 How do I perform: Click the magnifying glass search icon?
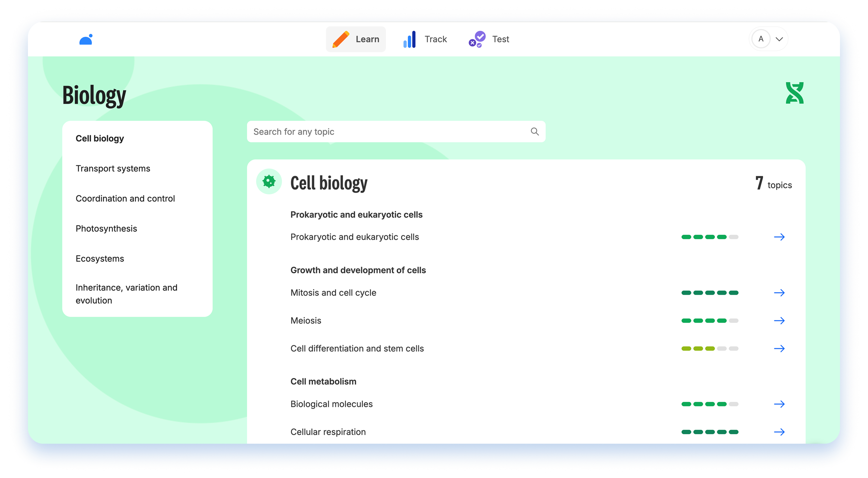535,132
